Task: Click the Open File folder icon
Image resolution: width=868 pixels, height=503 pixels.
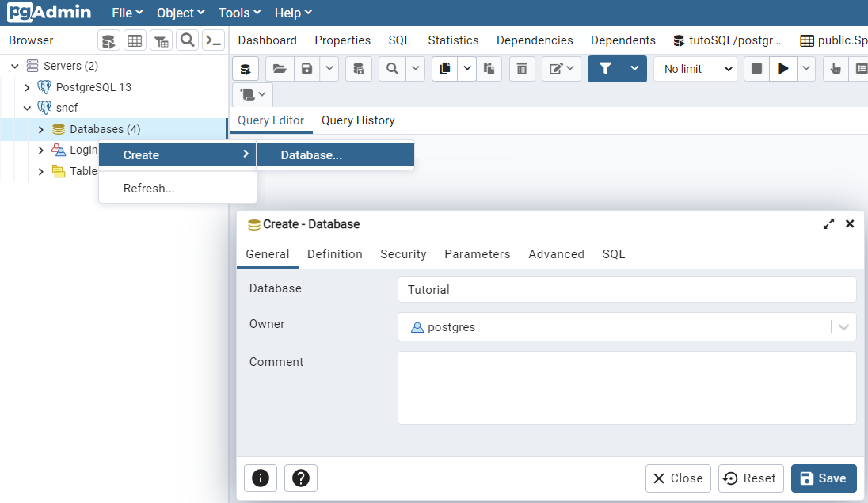Action: pyautogui.click(x=280, y=69)
